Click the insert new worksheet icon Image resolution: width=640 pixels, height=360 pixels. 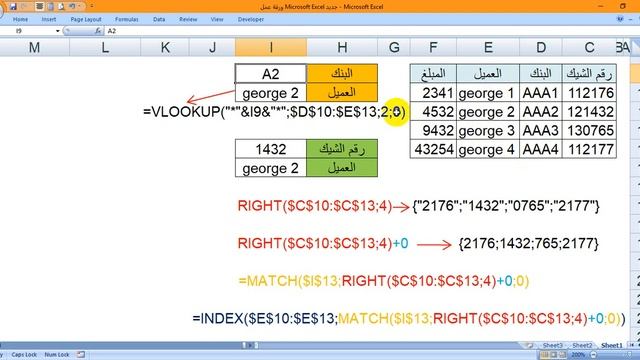click(530, 345)
